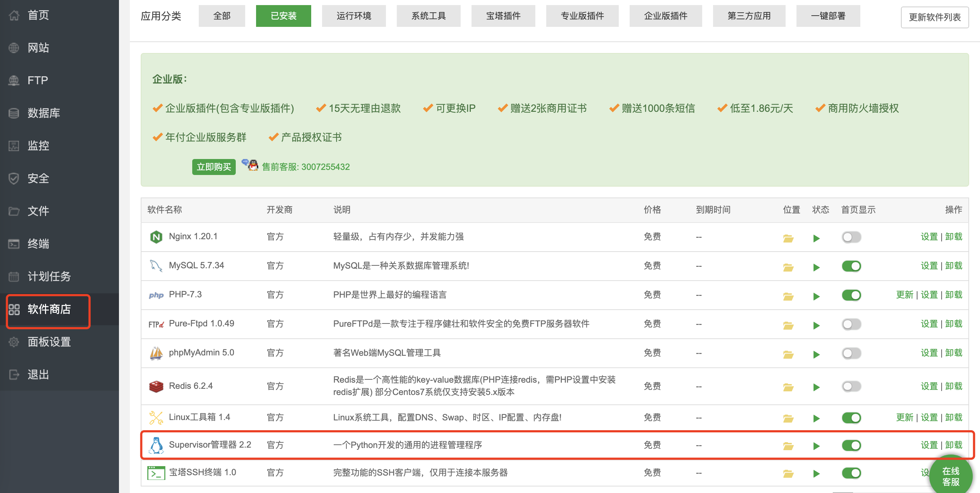Click the MySQL dolphin icon

click(156, 266)
